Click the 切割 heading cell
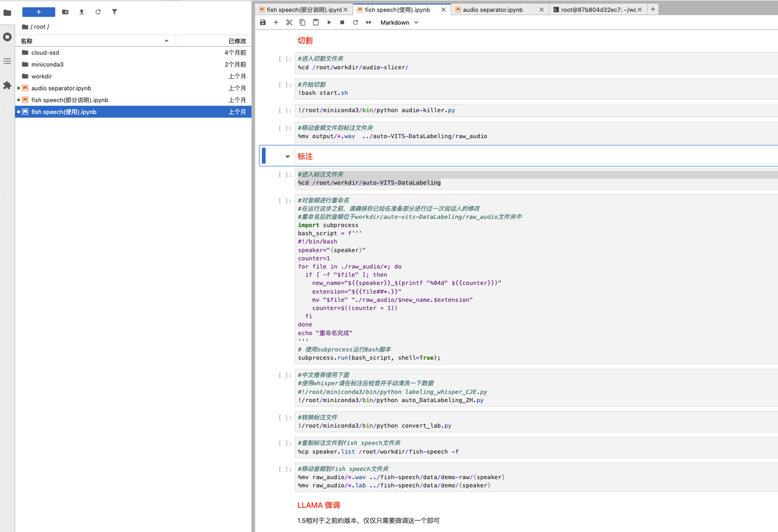This screenshot has width=778, height=532. pyautogui.click(x=305, y=41)
